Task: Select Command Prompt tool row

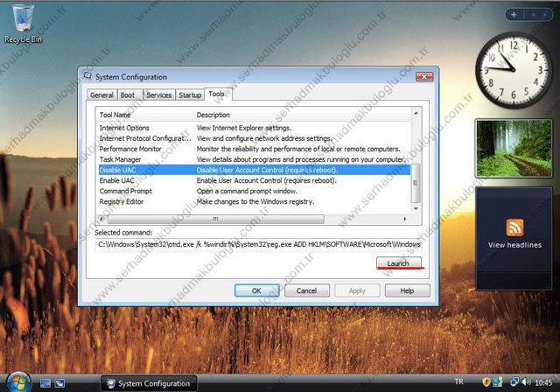Action: click(x=255, y=191)
